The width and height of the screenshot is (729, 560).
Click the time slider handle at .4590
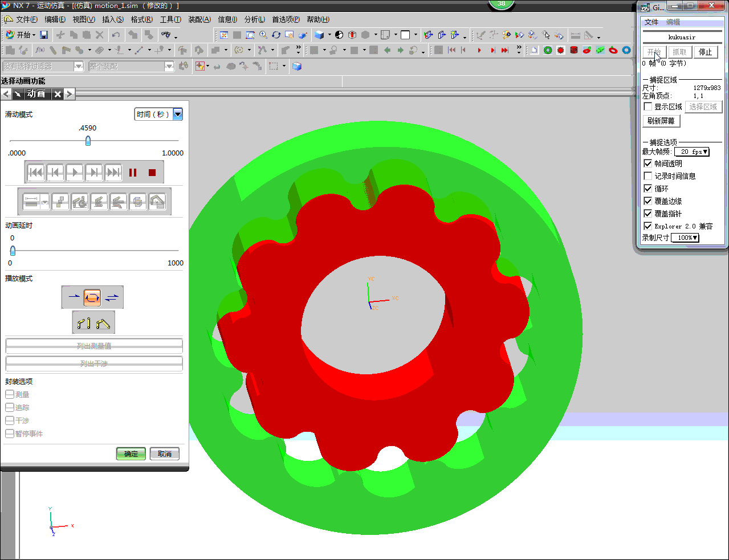[88, 141]
